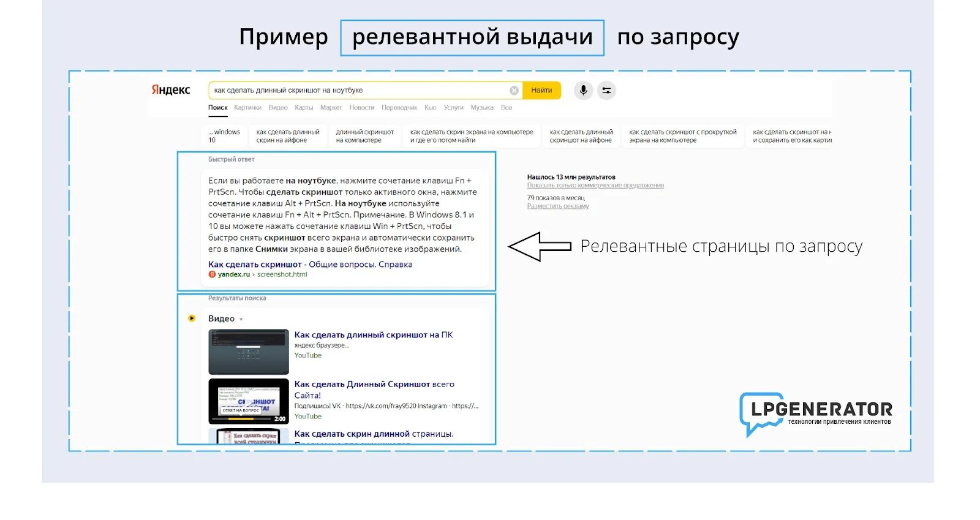Image resolution: width=980 pixels, height=520 pixels.
Task: Open 'Как сделать скриншот - Общие вопросы' link
Action: tap(310, 265)
